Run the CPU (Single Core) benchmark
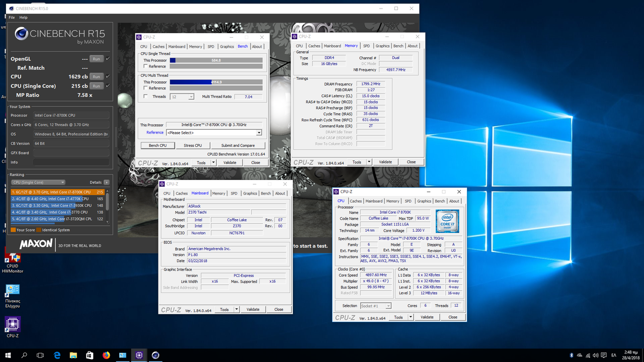The image size is (644, 362). [97, 86]
